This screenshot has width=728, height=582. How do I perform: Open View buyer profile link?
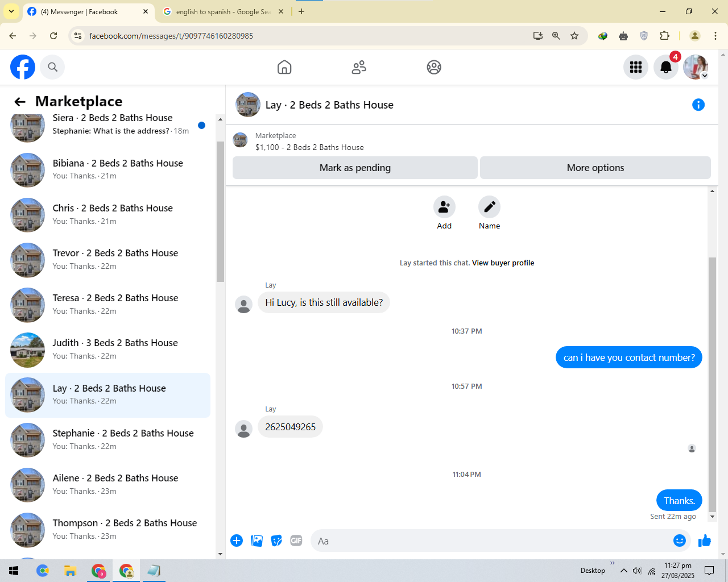pyautogui.click(x=503, y=263)
